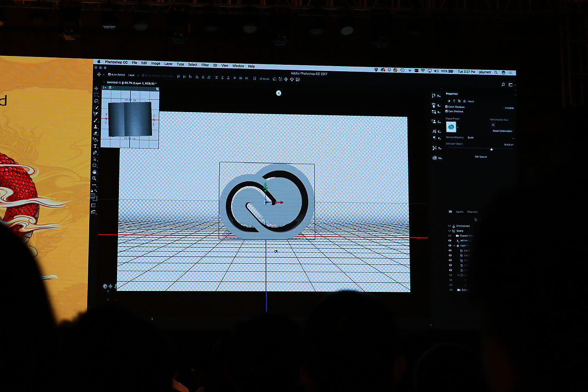Open the Libraries panel via its CC icon
588x392 pixels.
pyautogui.click(x=435, y=158)
